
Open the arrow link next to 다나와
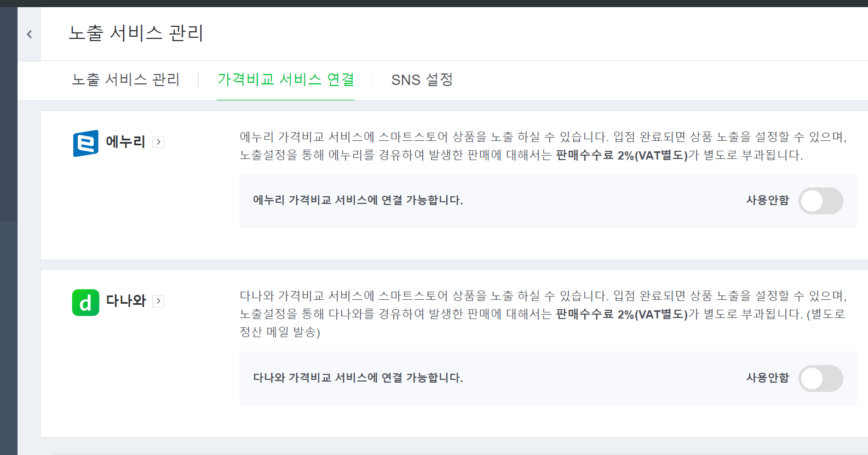point(158,301)
